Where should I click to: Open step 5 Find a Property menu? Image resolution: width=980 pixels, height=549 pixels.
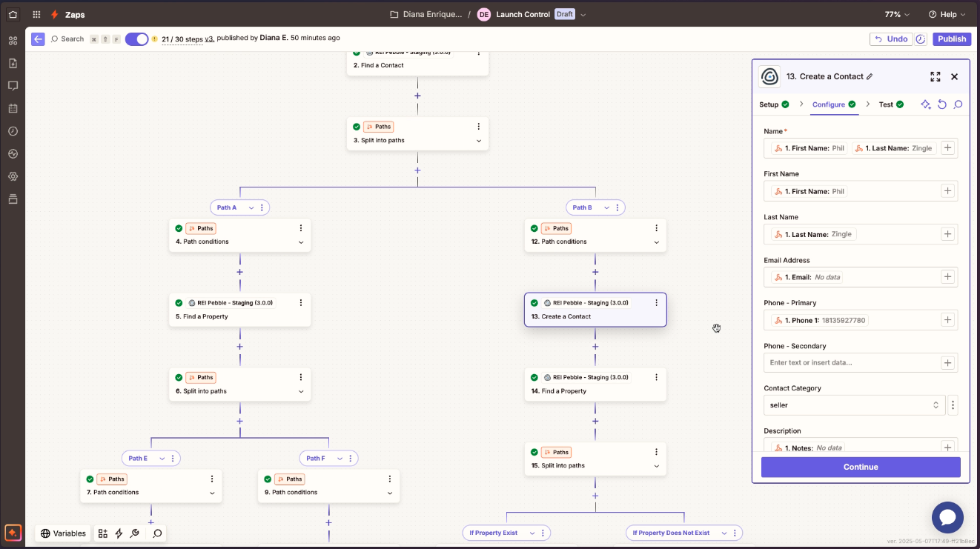(x=301, y=302)
